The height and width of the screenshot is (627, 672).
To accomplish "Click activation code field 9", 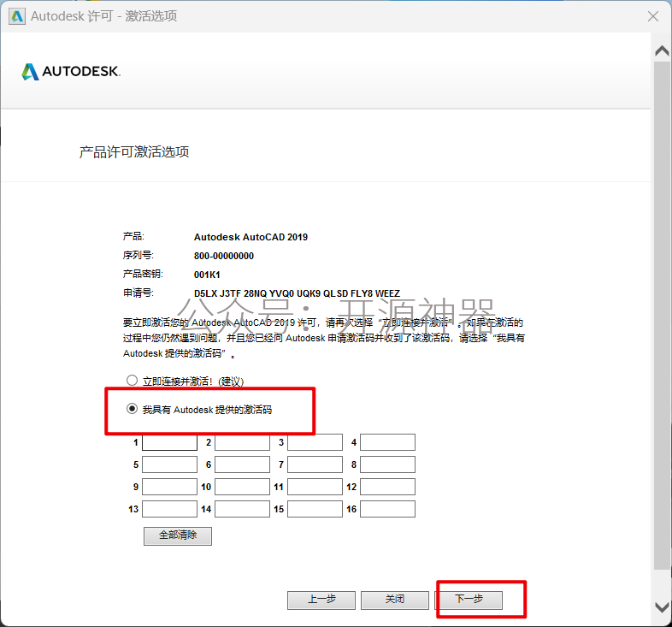I will pyautogui.click(x=170, y=487).
